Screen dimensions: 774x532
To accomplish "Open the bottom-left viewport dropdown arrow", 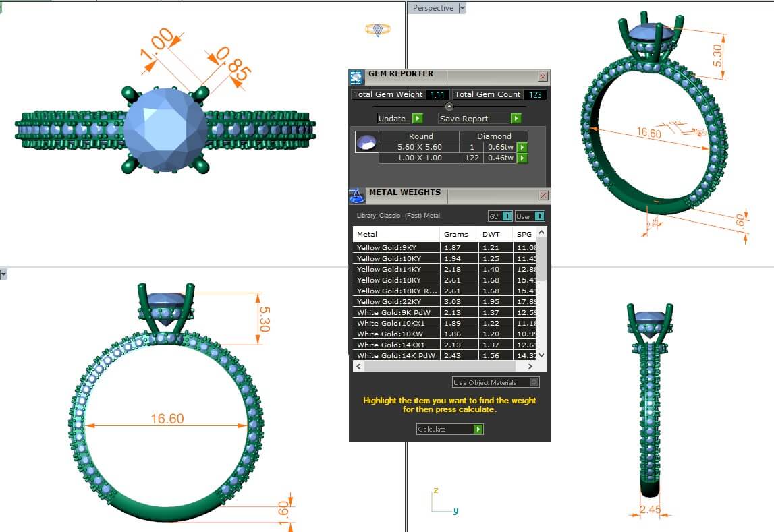I will (x=3, y=274).
